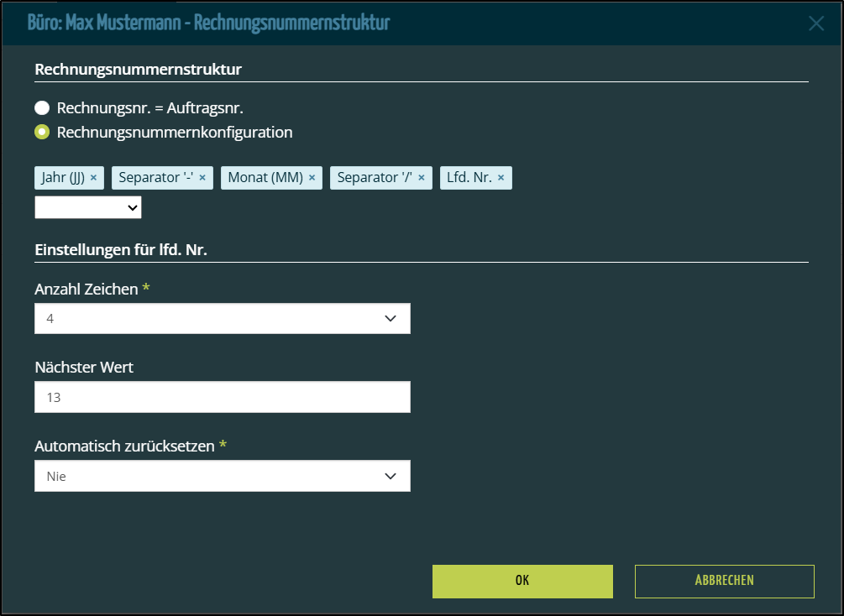Remove the Lfd. Nr. tag
This screenshot has width=844, height=616.
501,178
